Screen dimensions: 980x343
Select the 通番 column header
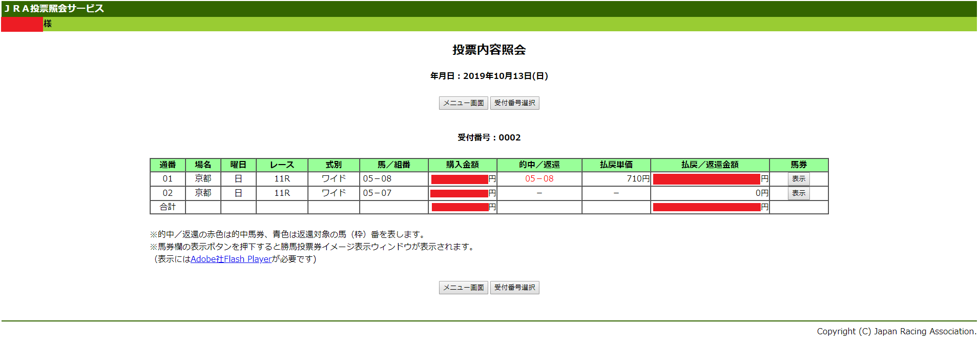(168, 165)
